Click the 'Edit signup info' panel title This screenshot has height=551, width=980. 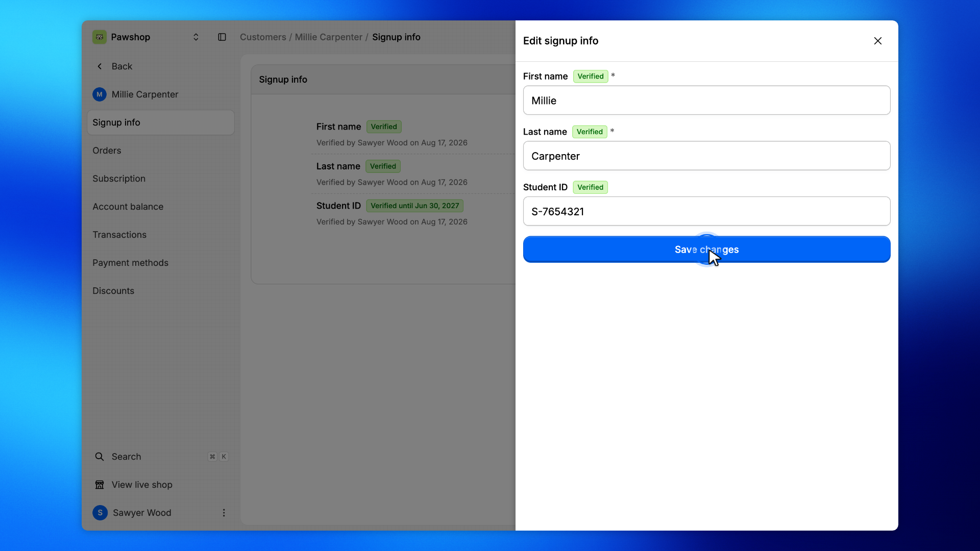tap(560, 41)
